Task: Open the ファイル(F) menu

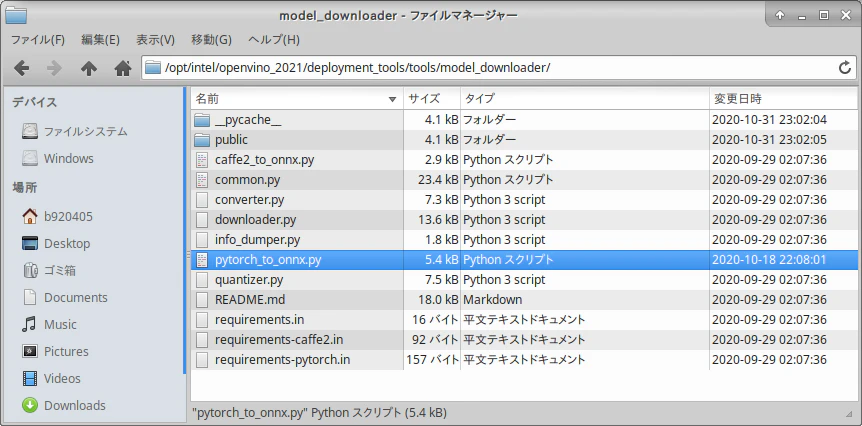Action: pos(38,40)
